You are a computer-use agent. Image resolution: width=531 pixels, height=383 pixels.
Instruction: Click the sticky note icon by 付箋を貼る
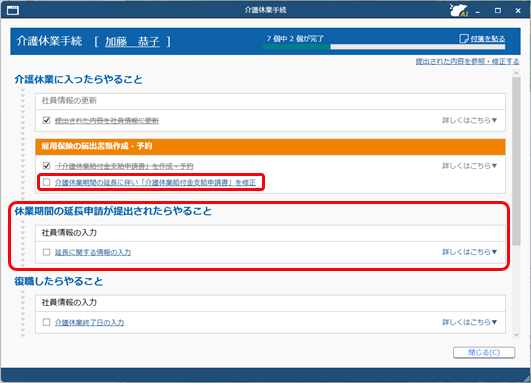(463, 39)
